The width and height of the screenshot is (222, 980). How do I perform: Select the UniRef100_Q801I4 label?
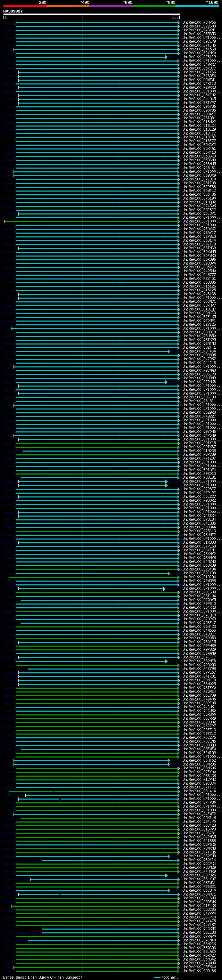[199, 860]
